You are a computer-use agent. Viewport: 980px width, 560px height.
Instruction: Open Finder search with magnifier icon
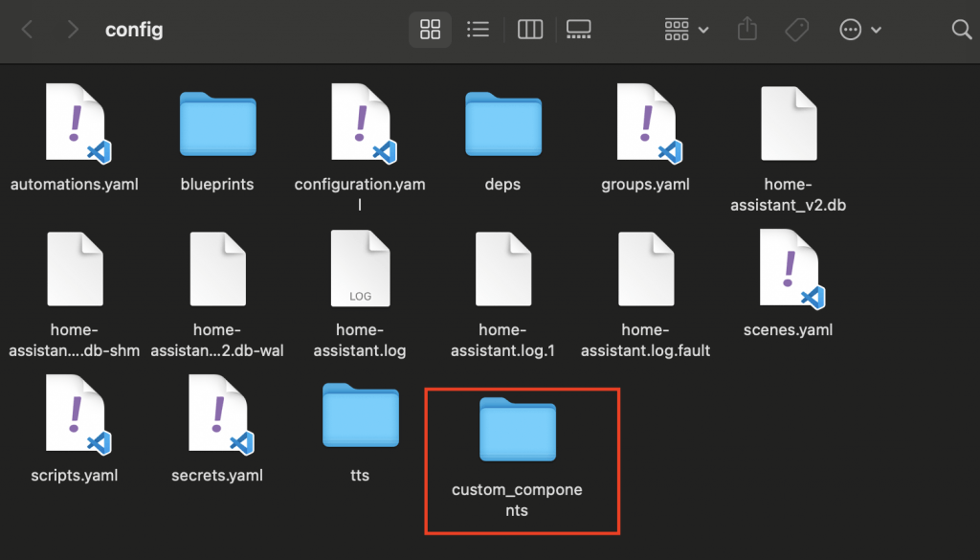(x=961, y=30)
